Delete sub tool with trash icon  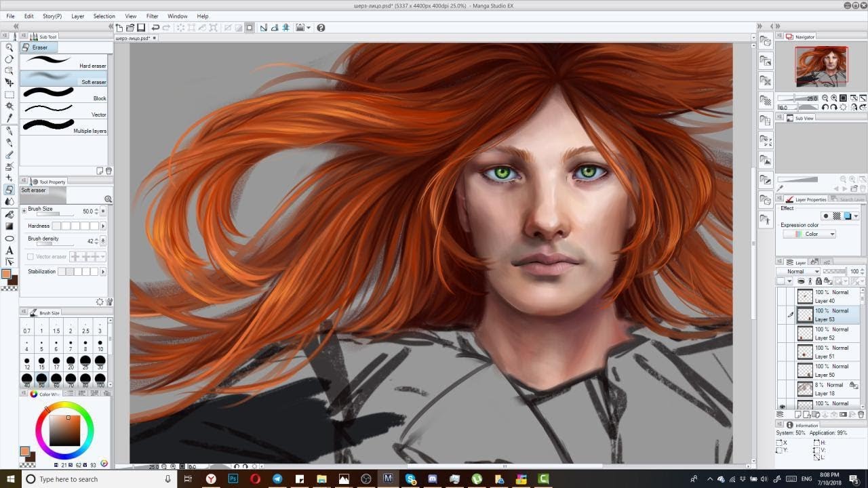tap(108, 171)
